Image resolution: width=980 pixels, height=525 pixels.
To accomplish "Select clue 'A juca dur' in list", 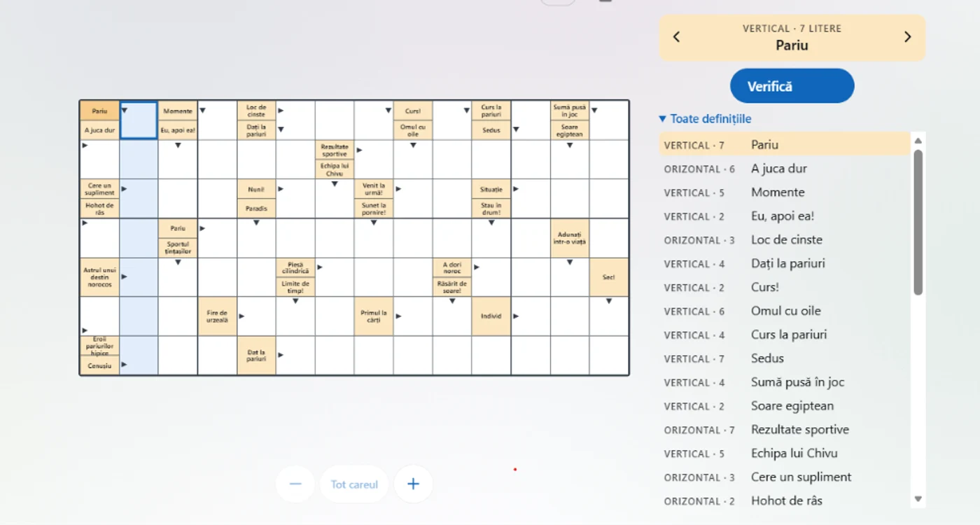I will 784,169.
